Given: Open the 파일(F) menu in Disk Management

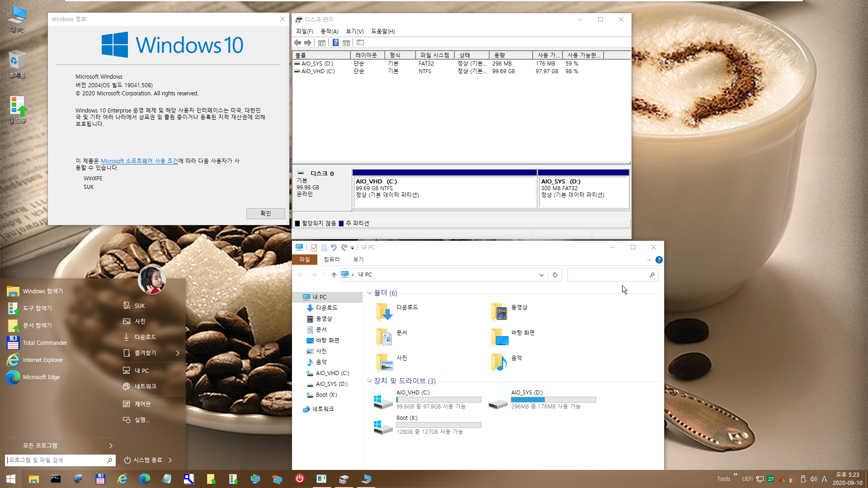Looking at the screenshot, I should 304,31.
